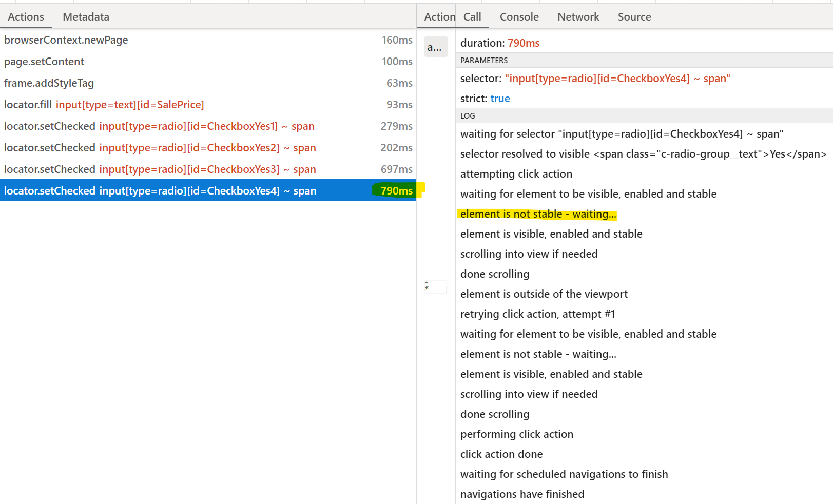Select the CheckboxYes2 setChecked action
Viewport: 833px width, 504px height.
(159, 147)
